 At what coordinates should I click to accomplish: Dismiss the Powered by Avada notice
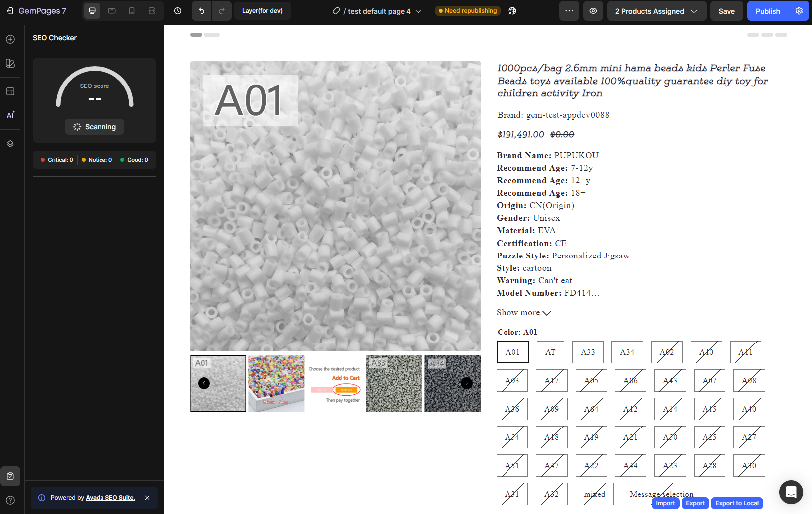click(x=147, y=498)
